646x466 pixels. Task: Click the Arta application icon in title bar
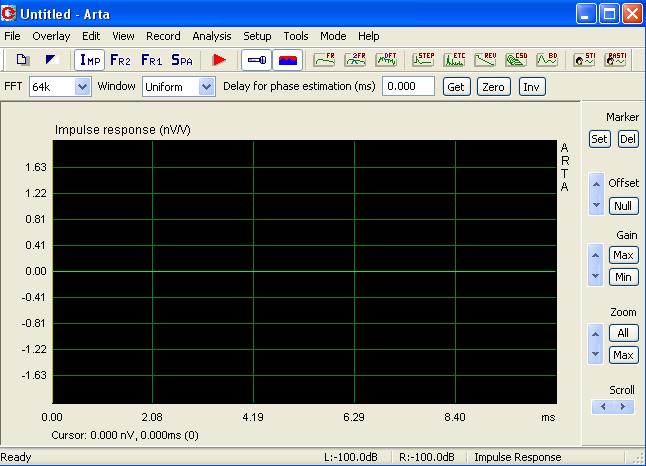(x=8, y=14)
